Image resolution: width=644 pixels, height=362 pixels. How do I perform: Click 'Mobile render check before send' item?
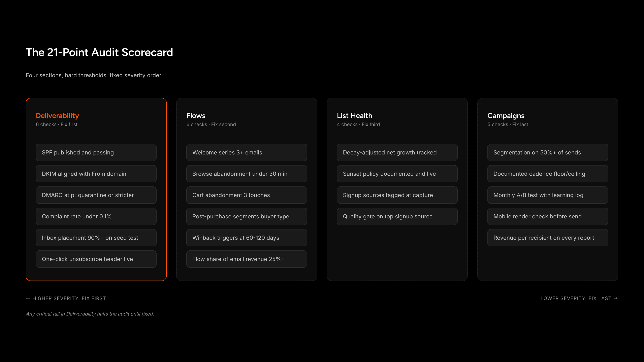click(x=548, y=216)
